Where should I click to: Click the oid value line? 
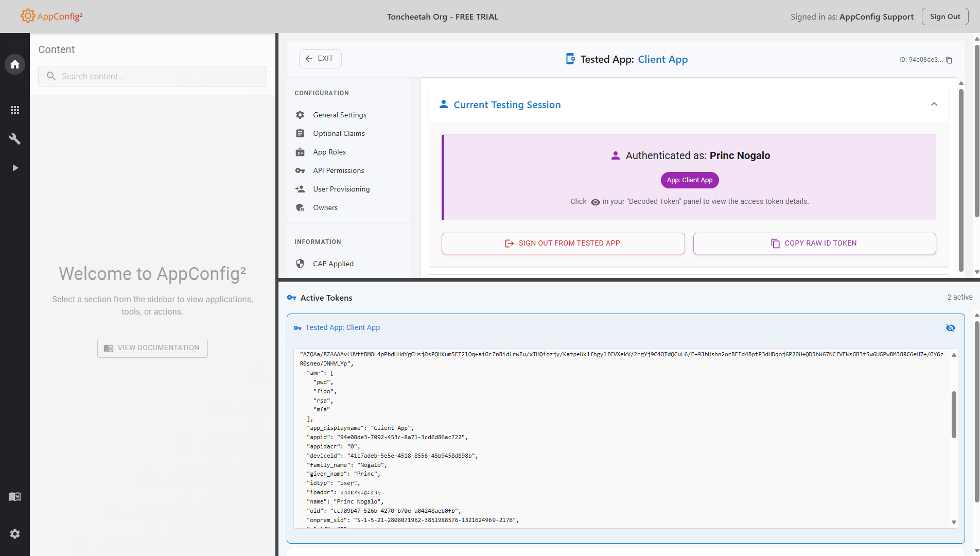(x=384, y=511)
